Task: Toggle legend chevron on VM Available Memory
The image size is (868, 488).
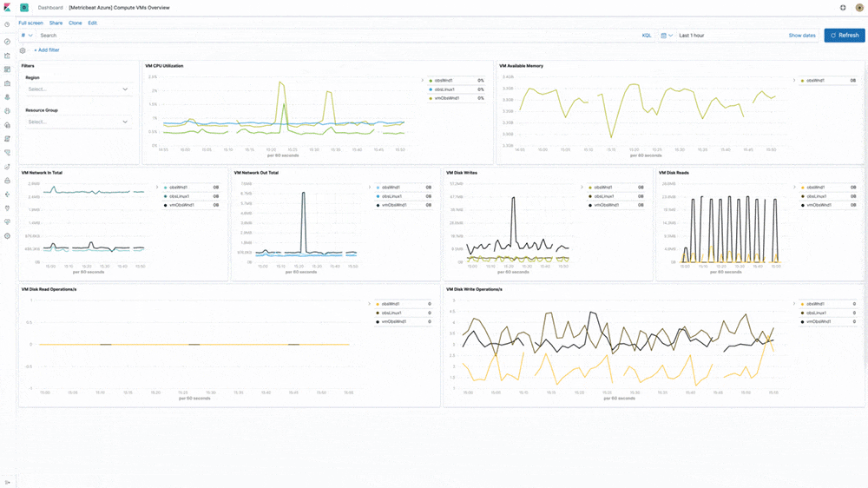Action: [x=794, y=80]
